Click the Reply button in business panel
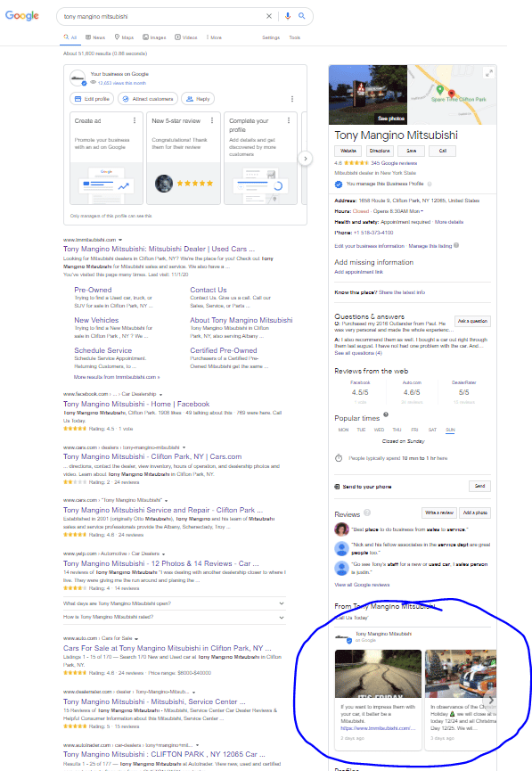The width and height of the screenshot is (532, 771). coord(198,99)
